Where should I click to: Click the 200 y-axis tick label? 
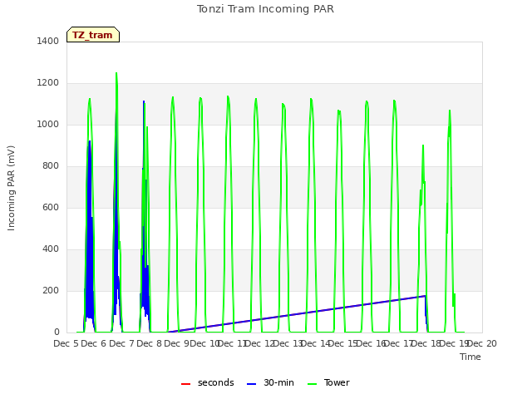click(51, 290)
